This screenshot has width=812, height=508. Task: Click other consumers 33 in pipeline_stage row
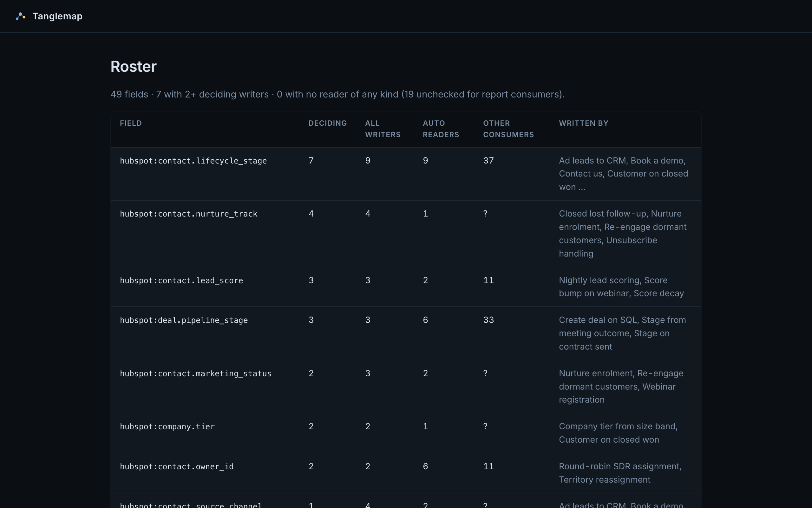click(x=488, y=320)
